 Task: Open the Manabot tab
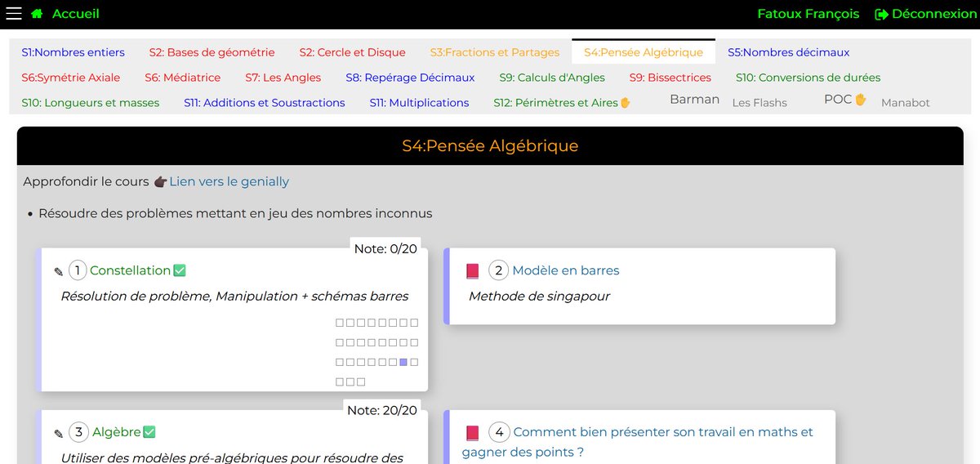tap(906, 103)
